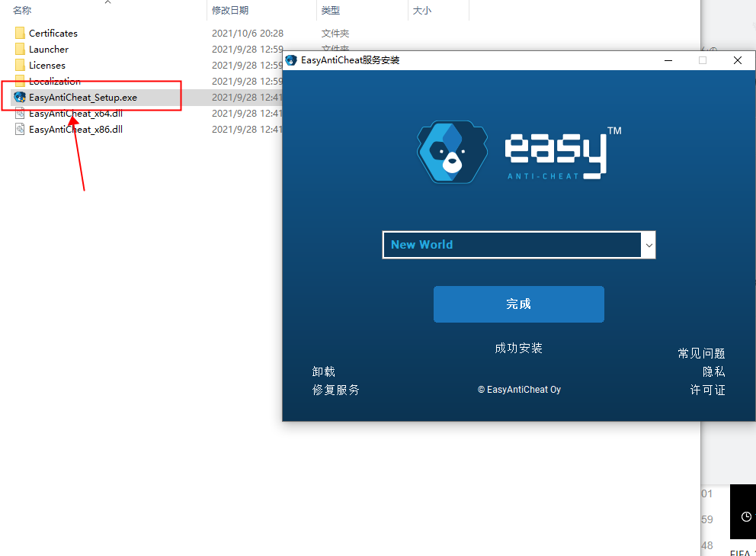This screenshot has height=556, width=756.
Task: Close the EasyAntiCheat installer window
Action: pos(738,60)
